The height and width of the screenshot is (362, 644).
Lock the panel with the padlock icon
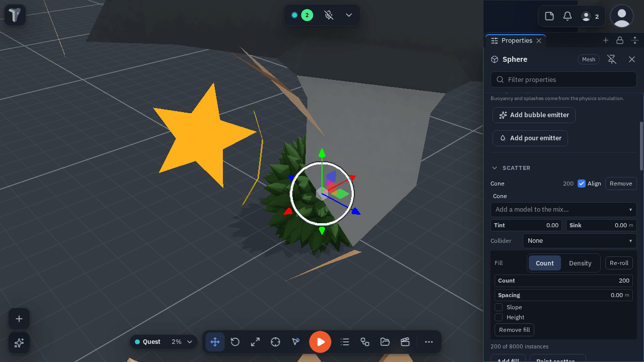pos(620,40)
